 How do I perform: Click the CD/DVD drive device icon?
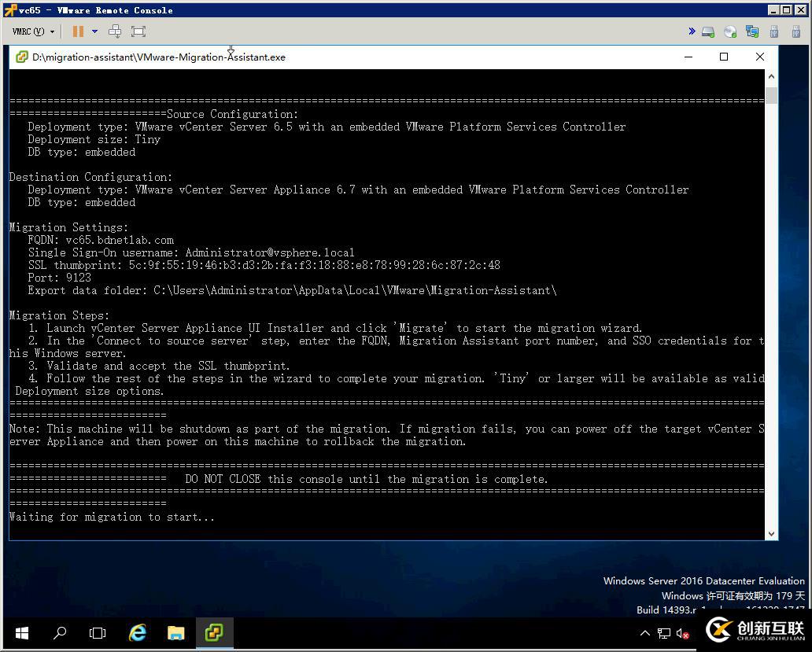(x=730, y=32)
